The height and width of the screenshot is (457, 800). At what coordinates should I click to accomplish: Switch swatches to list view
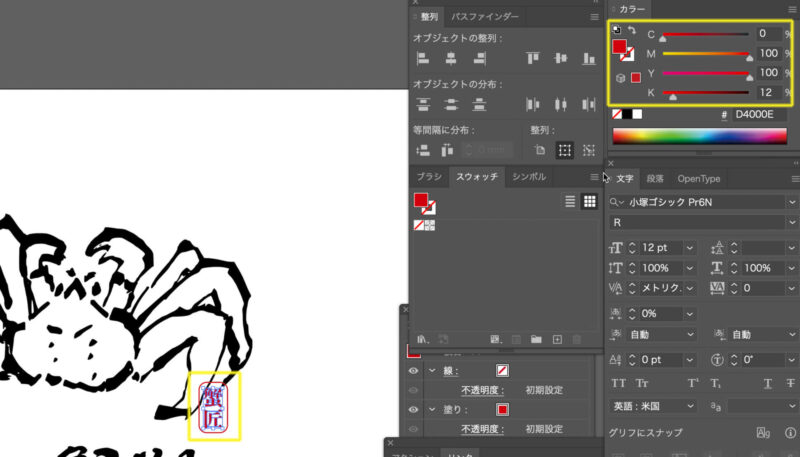pos(570,201)
